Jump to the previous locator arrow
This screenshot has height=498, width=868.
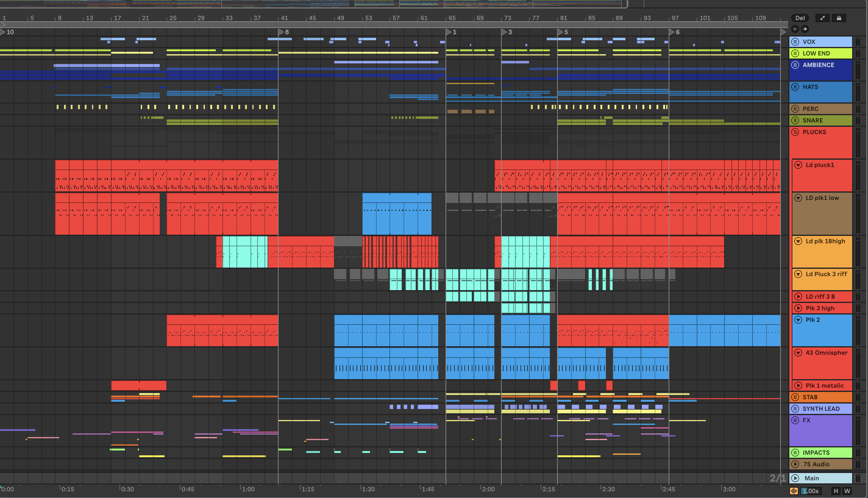coord(795,29)
